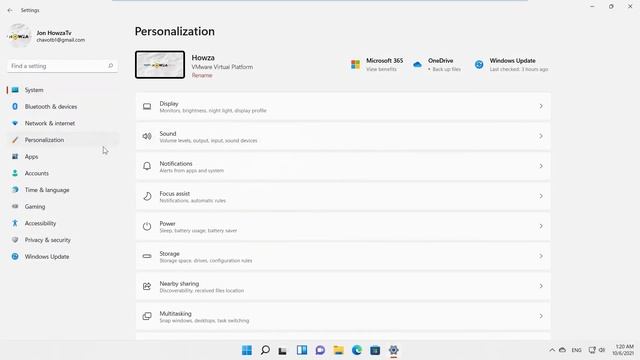The height and width of the screenshot is (360, 640).
Task: Open the Microsoft 365 logo icon
Action: (x=356, y=64)
